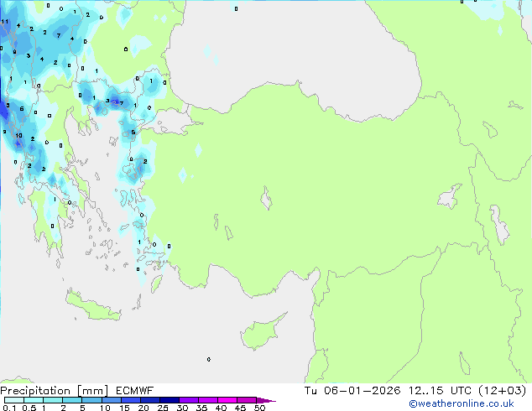
Task: Click the 0.1–0.5 mm legend swatch
Action: point(14,400)
